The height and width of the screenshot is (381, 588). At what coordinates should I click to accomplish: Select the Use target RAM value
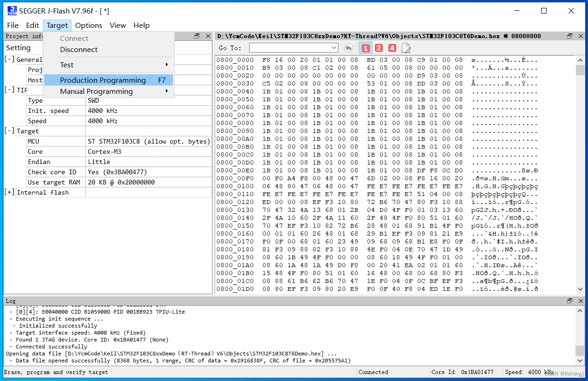tap(149, 182)
